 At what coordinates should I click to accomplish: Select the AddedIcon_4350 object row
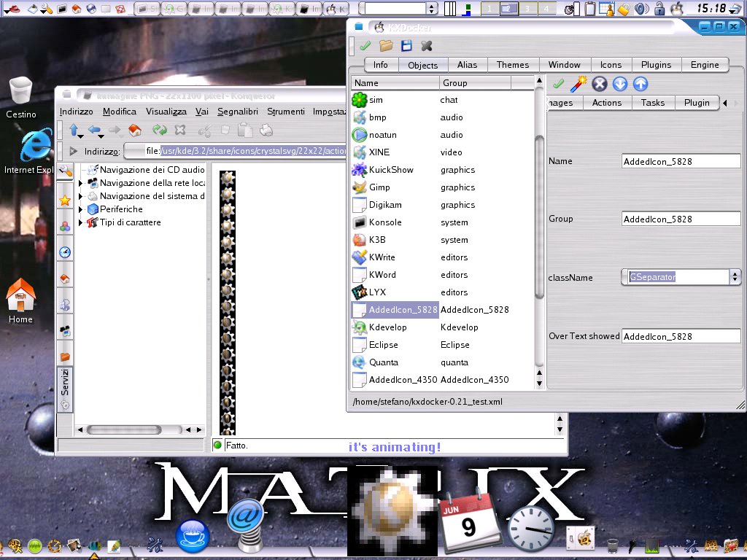point(443,379)
